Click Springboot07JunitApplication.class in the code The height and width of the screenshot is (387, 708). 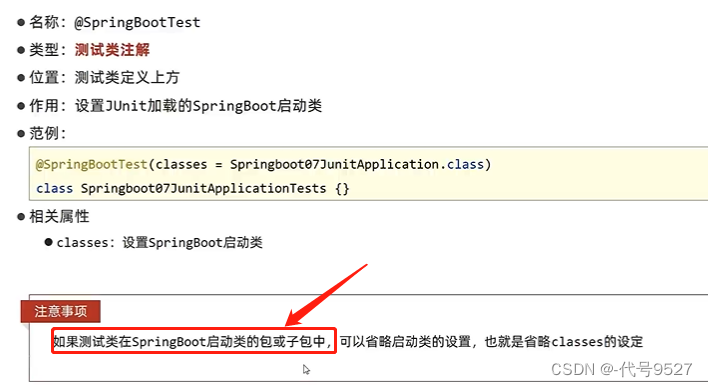[357, 164]
